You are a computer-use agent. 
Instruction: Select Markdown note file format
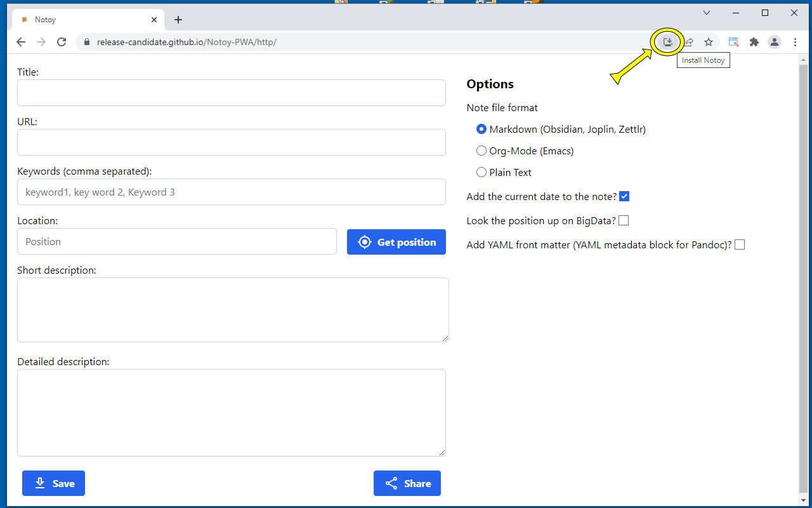pos(481,129)
